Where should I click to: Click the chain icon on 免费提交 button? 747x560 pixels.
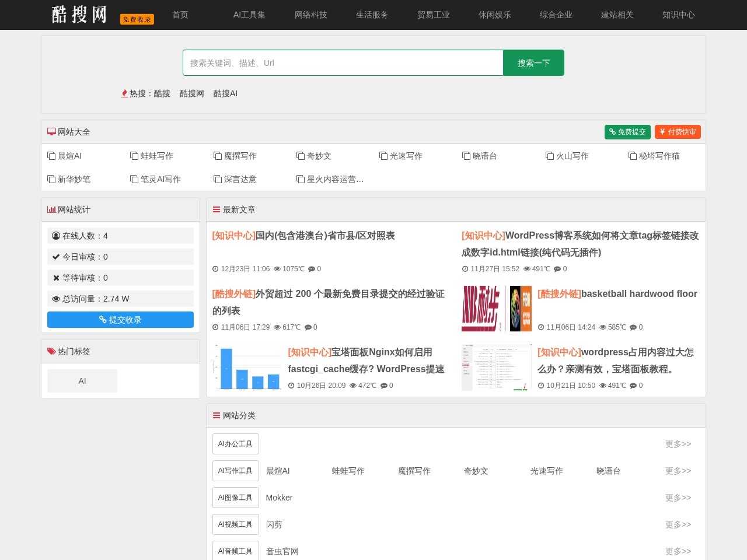tap(612, 132)
